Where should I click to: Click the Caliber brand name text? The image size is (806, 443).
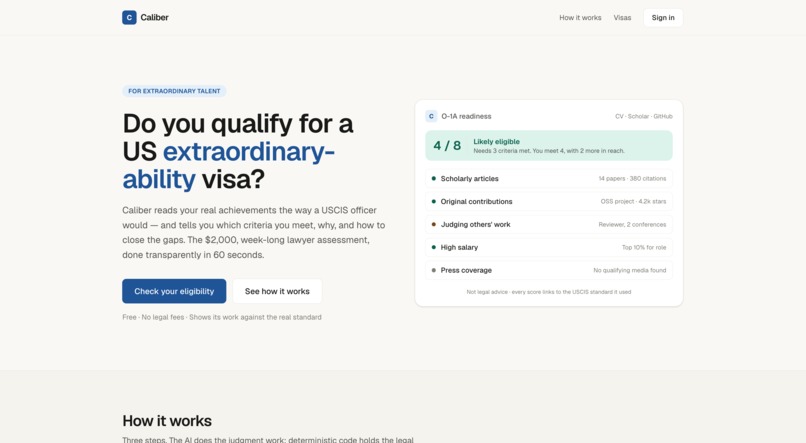click(x=154, y=17)
